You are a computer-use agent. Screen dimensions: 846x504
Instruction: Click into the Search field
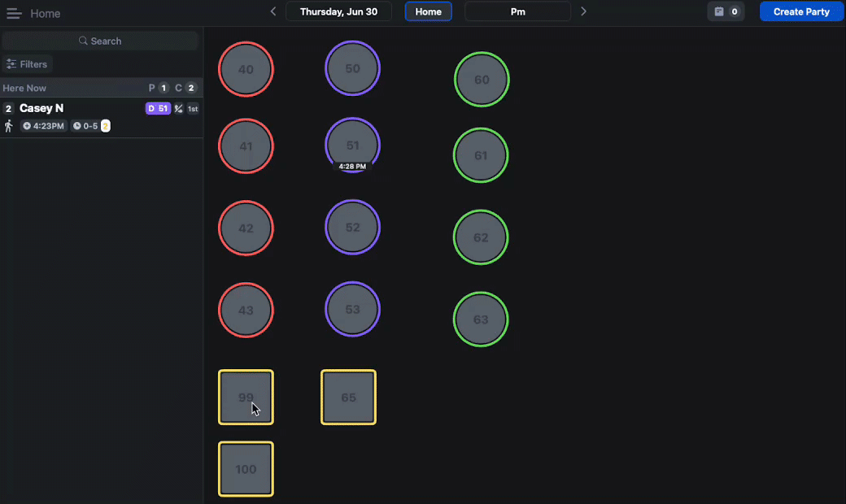coord(100,41)
